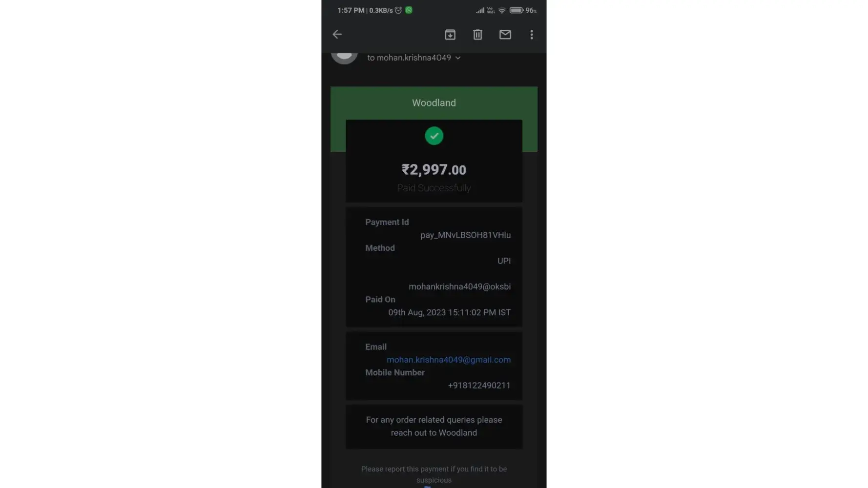Tap the UPI ID mohankrishna4049@oksbi
This screenshot has width=868, height=488.
tap(460, 286)
